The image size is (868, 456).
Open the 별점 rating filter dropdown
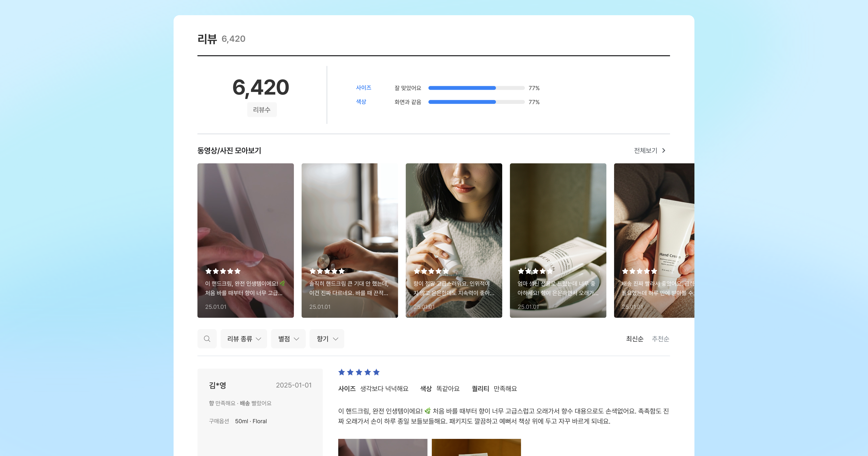coord(288,339)
